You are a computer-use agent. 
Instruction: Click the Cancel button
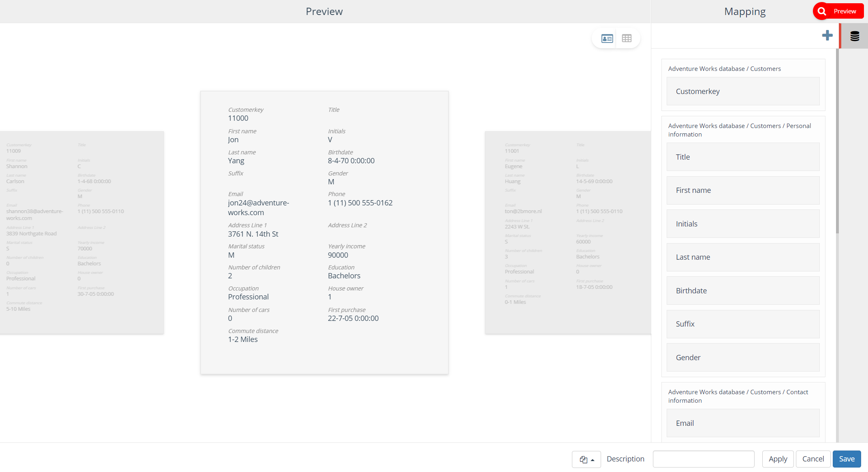tap(813, 459)
